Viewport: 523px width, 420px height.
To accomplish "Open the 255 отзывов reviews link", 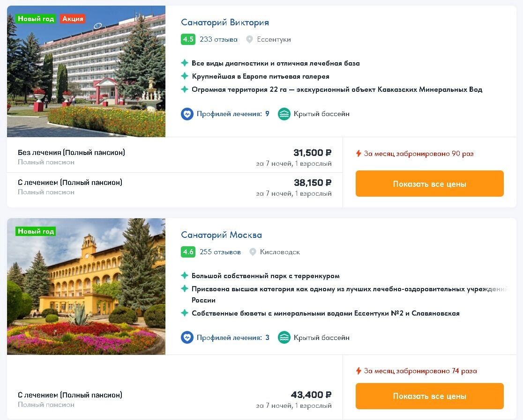I will point(220,252).
